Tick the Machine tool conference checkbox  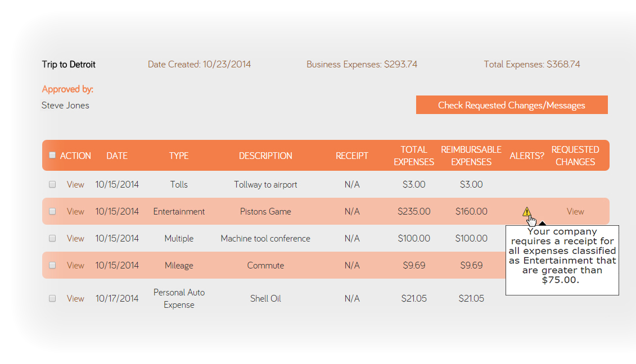tap(52, 238)
